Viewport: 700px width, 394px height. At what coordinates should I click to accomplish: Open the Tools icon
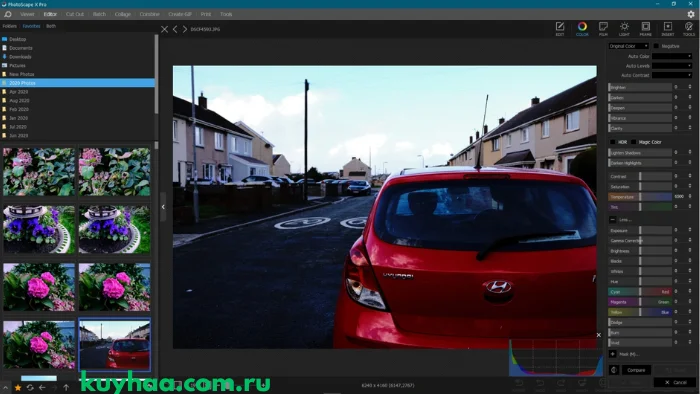689,29
